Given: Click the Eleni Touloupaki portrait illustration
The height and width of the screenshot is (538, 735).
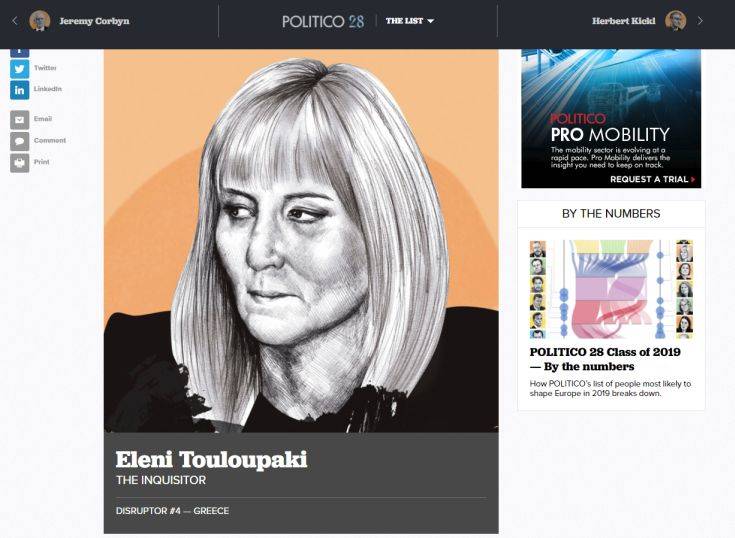Looking at the screenshot, I should (x=301, y=240).
